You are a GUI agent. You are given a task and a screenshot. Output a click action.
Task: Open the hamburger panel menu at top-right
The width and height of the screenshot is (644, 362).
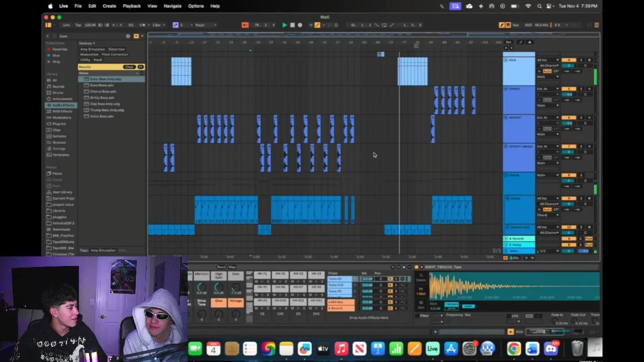pos(596,25)
